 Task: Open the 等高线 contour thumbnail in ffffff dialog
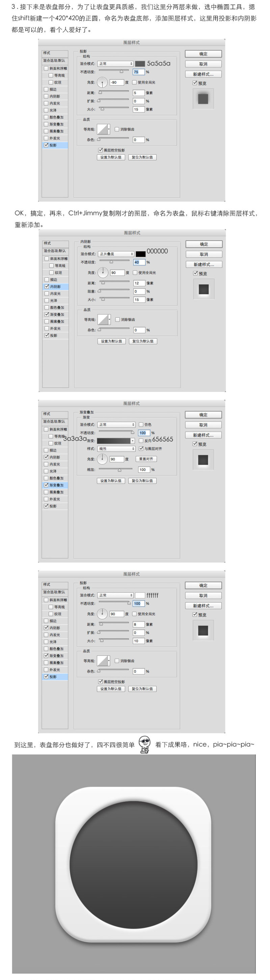102,661
